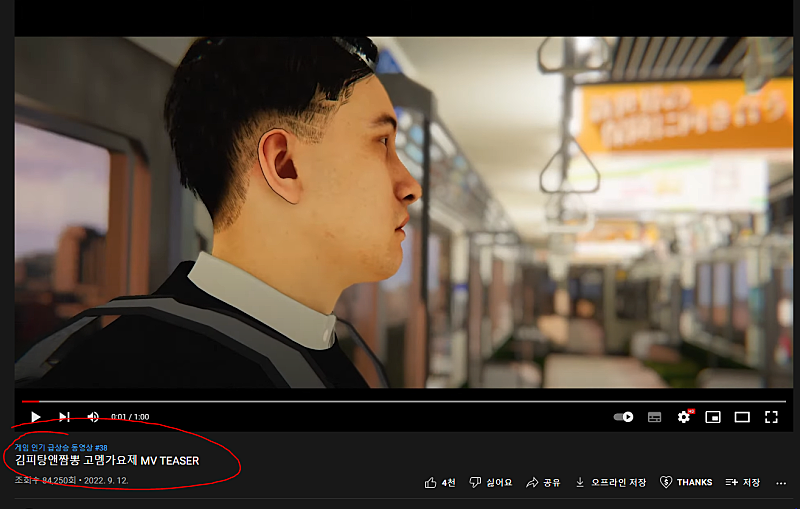Save the video to a playlist (저장)
This screenshot has height=509, width=800.
[742, 482]
